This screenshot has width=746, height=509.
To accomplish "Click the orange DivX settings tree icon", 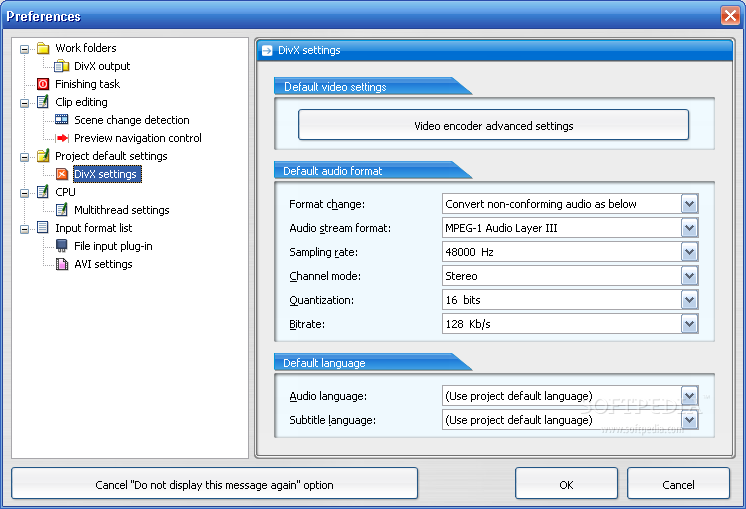I will point(62,174).
